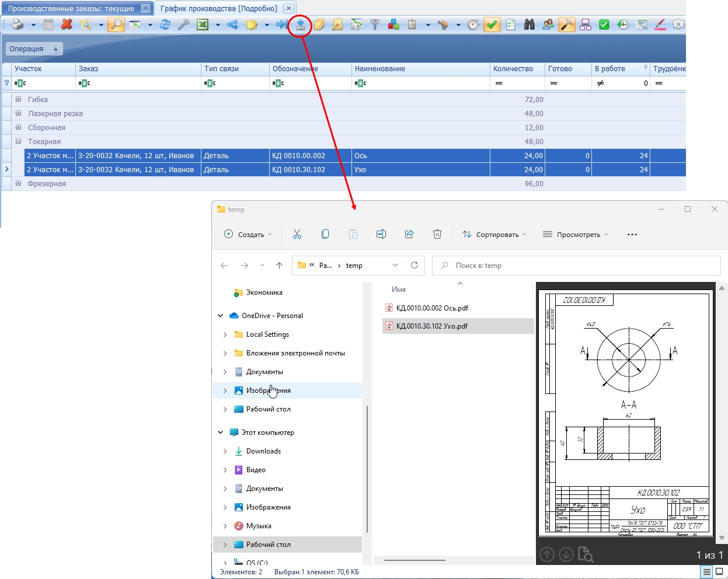
Task: Toggle the orange-highlighted green checkmark toolbar button
Action: 492,25
